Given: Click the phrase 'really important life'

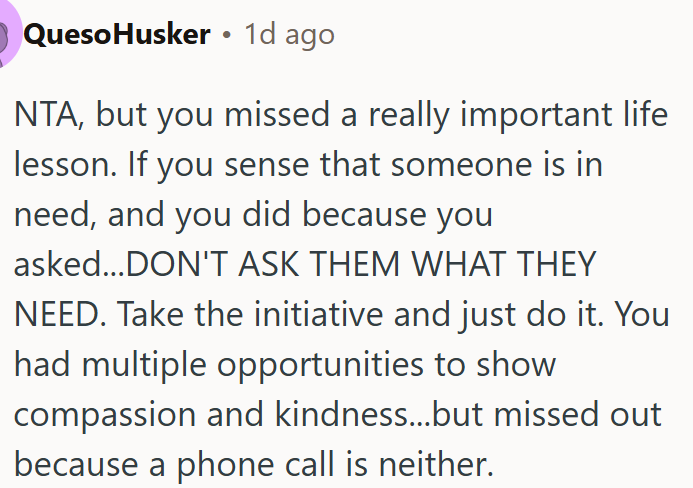Looking at the screenshot, I should pyautogui.click(x=518, y=116).
